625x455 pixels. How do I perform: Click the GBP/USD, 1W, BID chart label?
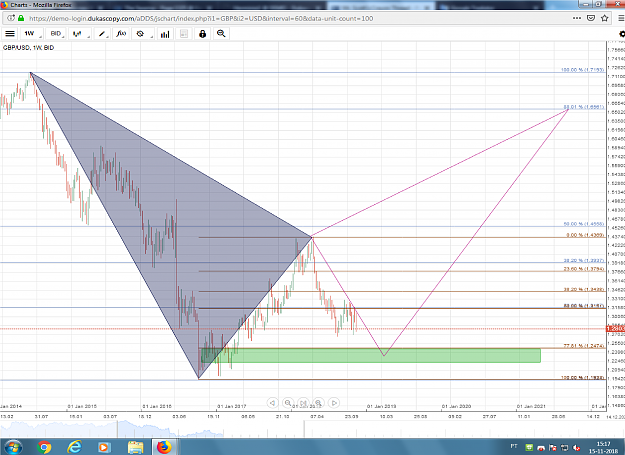[28, 47]
